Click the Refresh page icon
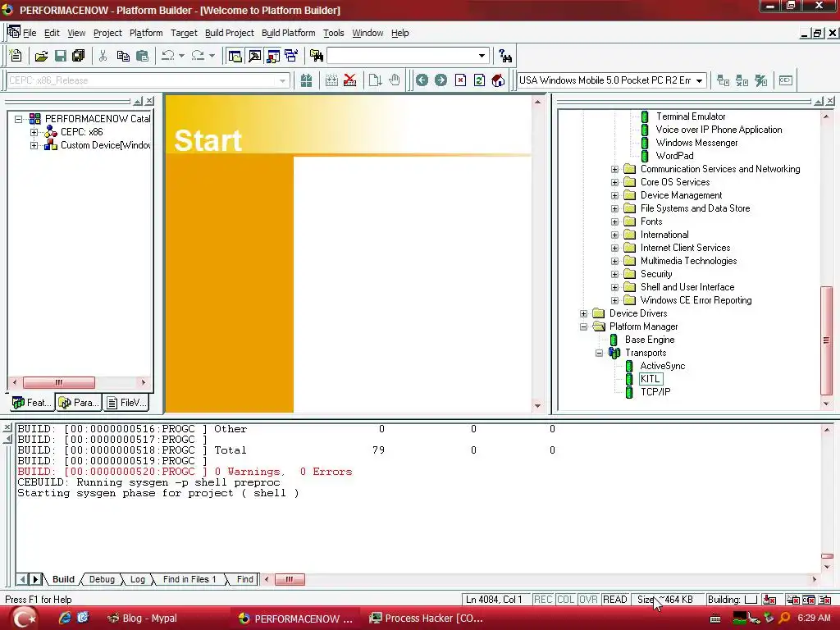 (x=479, y=80)
